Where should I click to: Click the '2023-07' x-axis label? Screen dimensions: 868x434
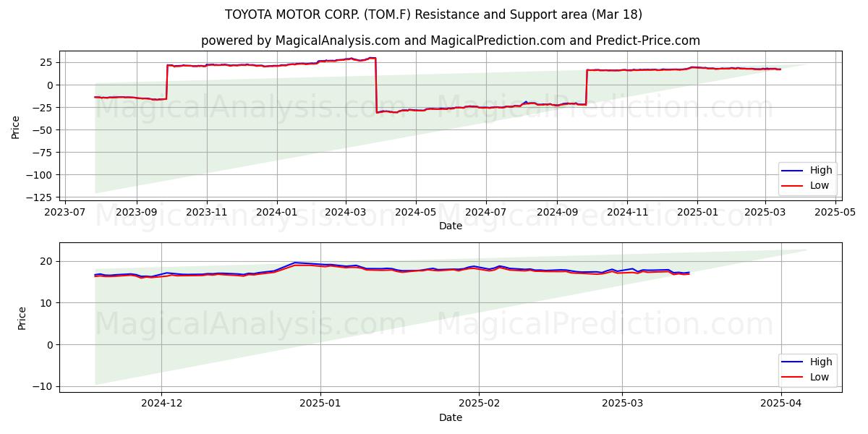click(x=66, y=213)
